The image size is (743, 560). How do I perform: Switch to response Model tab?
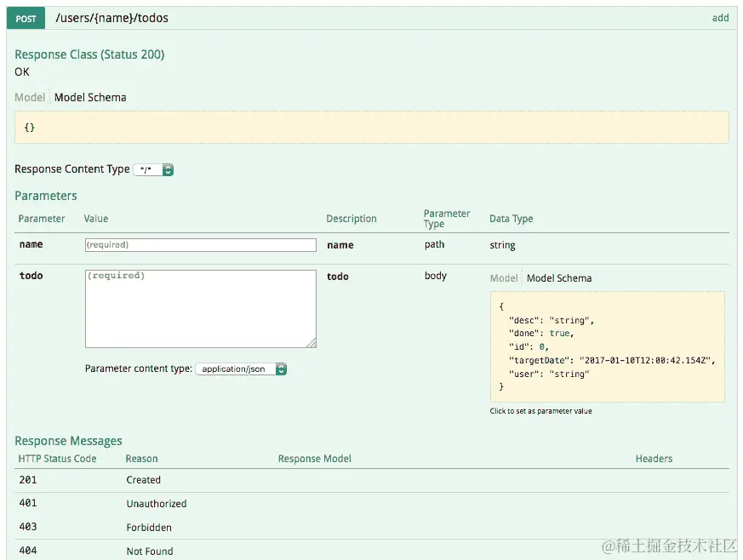(x=30, y=97)
